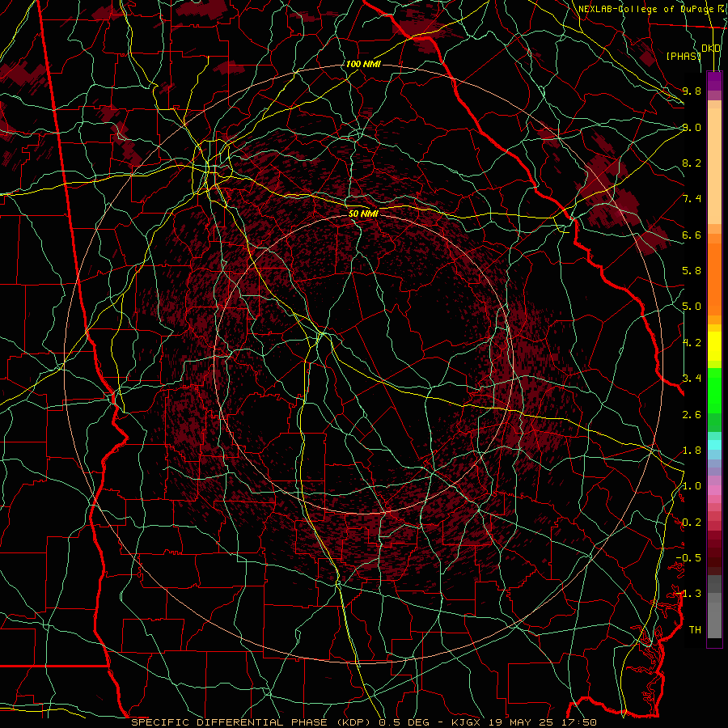Click the SPECIFIC DIFFERENTIAL PHASE (KDP) caption
This screenshot has width=728, height=728.
[252, 722]
